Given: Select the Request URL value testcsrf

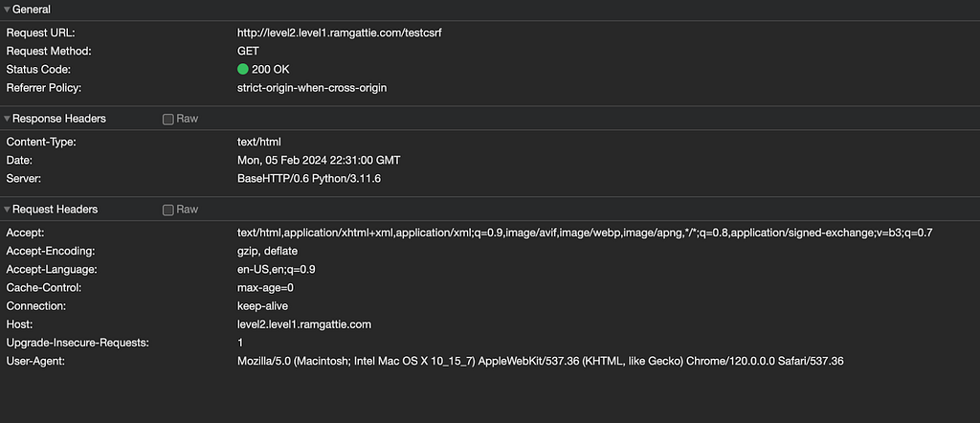Looking at the screenshot, I should tap(340, 33).
